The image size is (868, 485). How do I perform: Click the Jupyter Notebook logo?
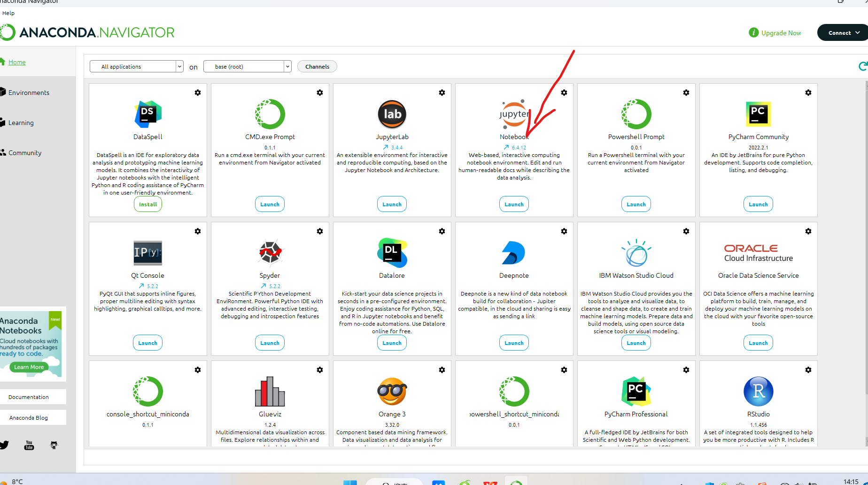[514, 114]
